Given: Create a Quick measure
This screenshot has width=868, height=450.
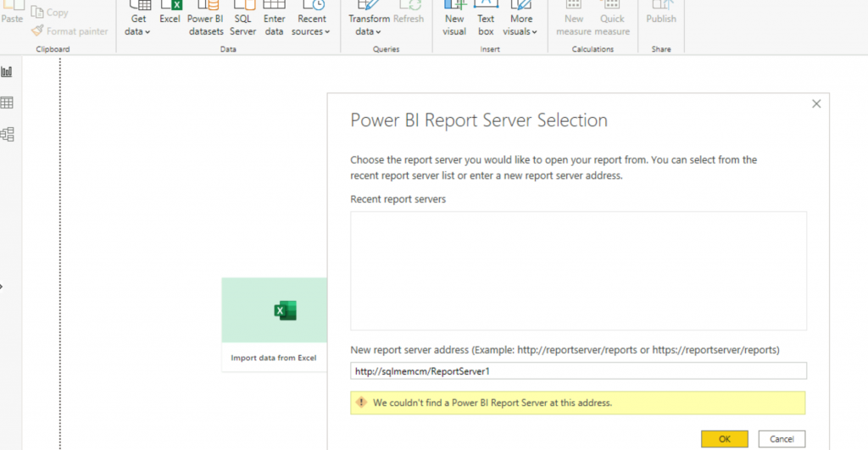Looking at the screenshot, I should coord(612,19).
